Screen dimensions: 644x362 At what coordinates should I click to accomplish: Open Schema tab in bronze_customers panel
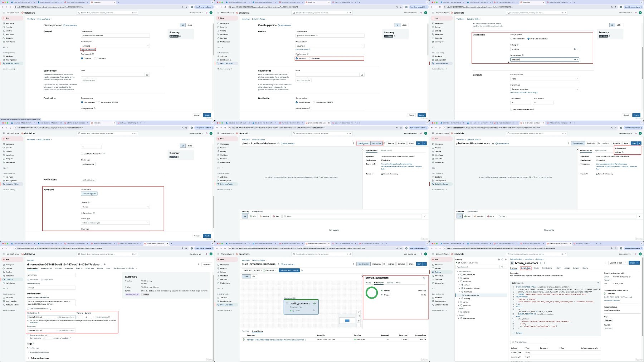(x=390, y=283)
